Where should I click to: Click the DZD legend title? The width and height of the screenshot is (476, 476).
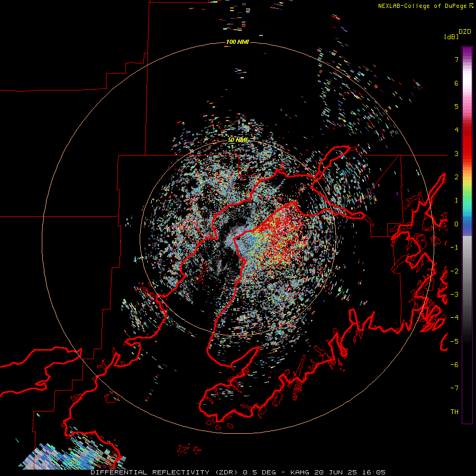point(465,32)
